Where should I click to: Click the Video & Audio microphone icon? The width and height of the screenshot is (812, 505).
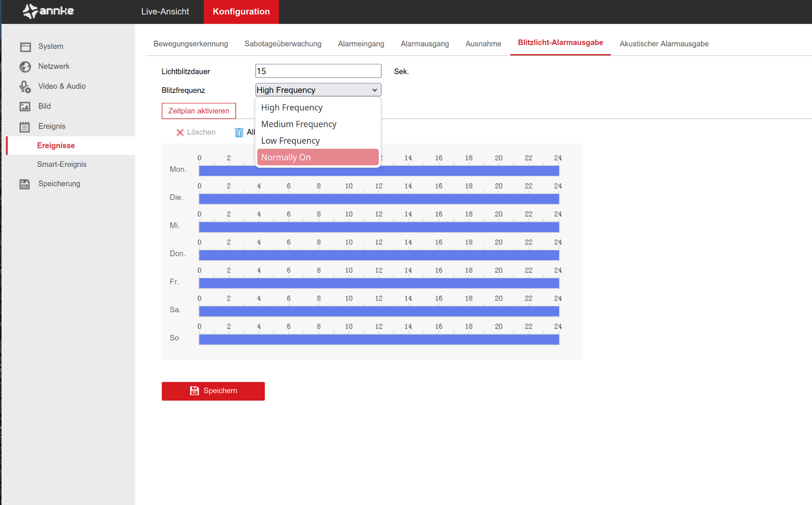tap(25, 87)
